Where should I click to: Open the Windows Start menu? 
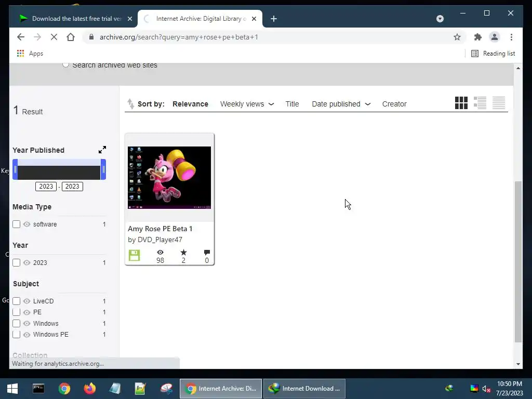(x=12, y=389)
